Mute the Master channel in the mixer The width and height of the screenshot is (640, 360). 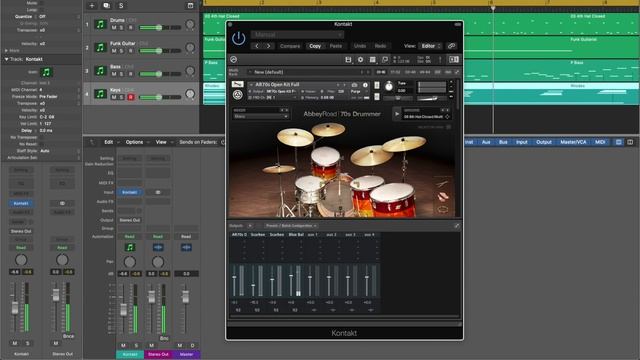180,345
